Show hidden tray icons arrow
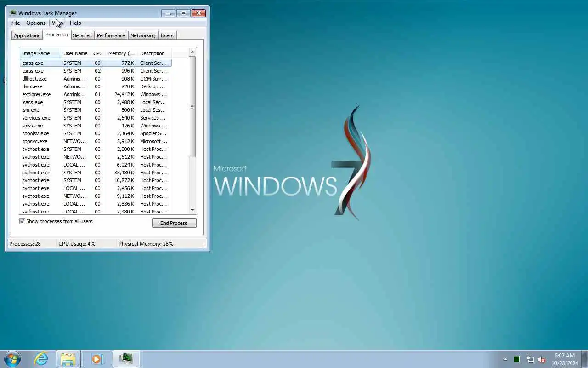 (x=505, y=359)
